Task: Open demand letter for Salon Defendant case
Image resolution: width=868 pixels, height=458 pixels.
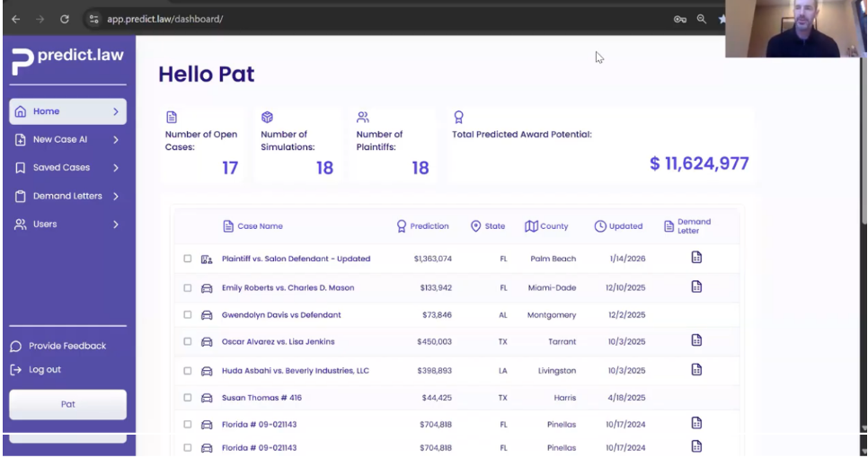Action: click(695, 259)
